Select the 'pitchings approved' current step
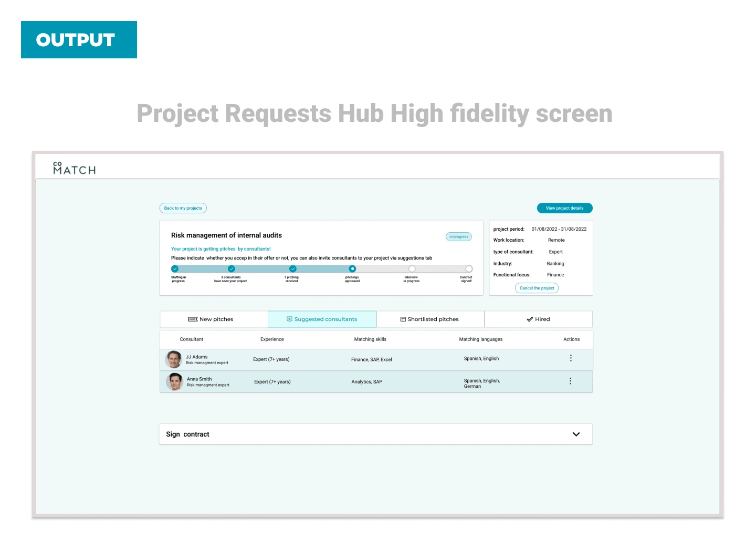This screenshot has height=538, width=756. pos(352,269)
